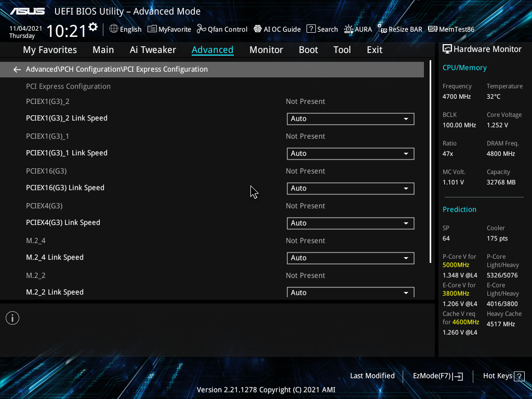
Task: Click the settings gear beside the clock
Action: [93, 27]
